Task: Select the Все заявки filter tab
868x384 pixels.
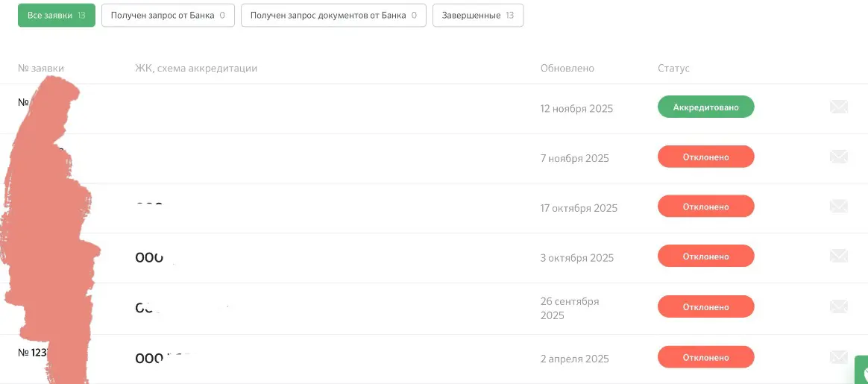Action: [57, 16]
